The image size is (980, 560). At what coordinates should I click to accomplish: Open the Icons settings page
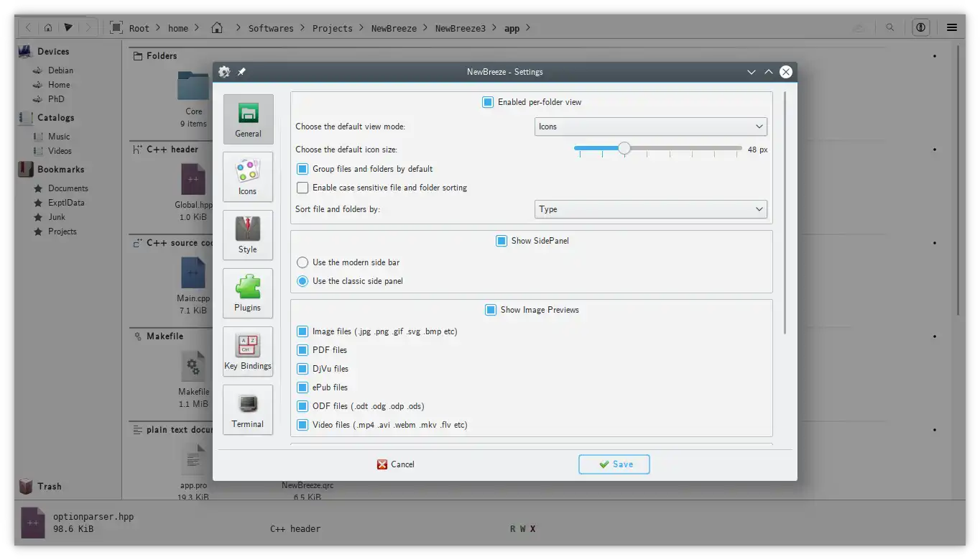248,177
